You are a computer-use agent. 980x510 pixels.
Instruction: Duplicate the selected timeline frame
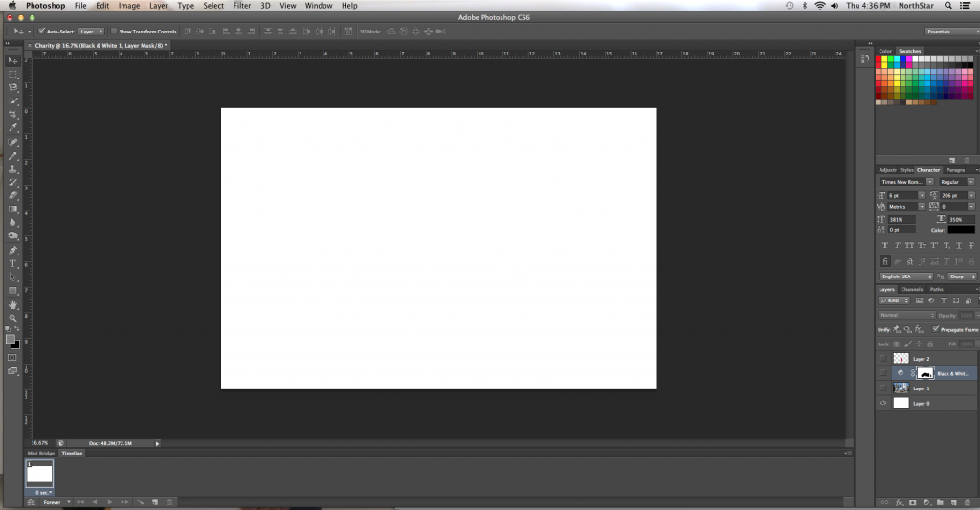tap(155, 502)
